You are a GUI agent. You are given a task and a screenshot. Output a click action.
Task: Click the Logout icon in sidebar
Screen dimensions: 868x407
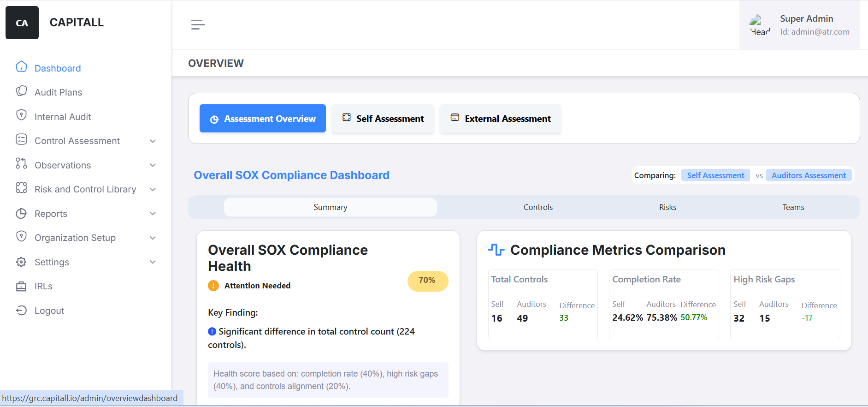pyautogui.click(x=21, y=310)
